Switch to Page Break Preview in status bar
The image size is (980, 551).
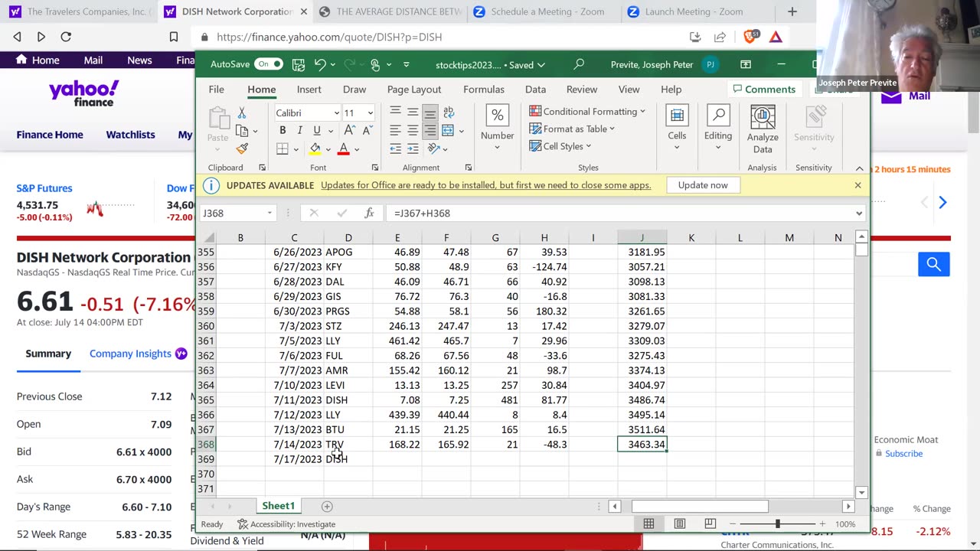point(710,524)
